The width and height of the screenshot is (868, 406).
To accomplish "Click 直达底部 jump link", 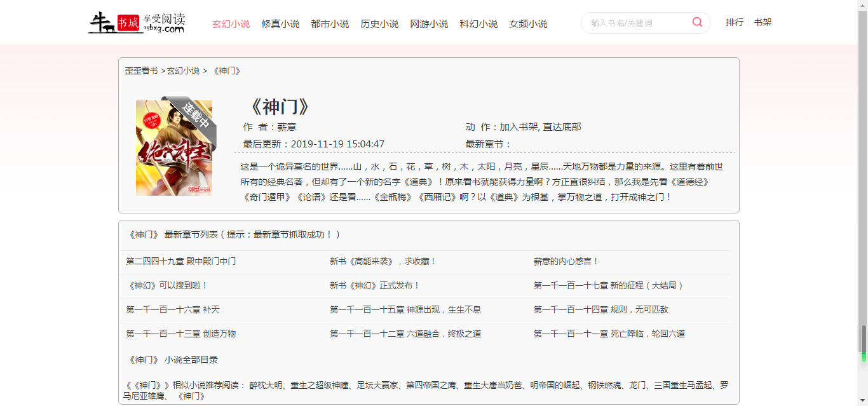I will (x=562, y=127).
